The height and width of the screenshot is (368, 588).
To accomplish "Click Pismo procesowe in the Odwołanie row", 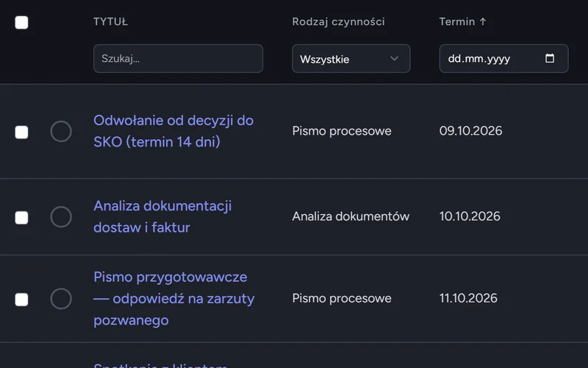I will (342, 131).
